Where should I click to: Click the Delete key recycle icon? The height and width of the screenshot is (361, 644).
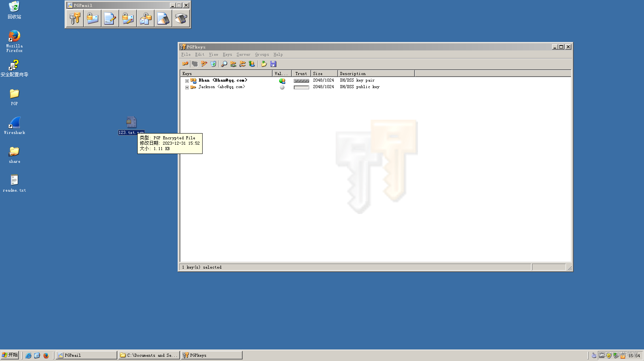pyautogui.click(x=213, y=64)
